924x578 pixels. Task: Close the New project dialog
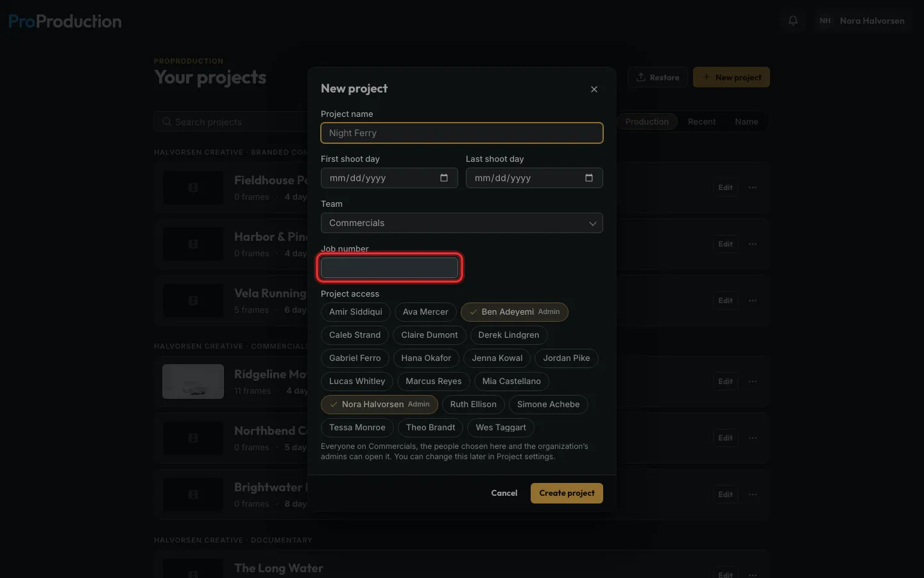(x=594, y=89)
